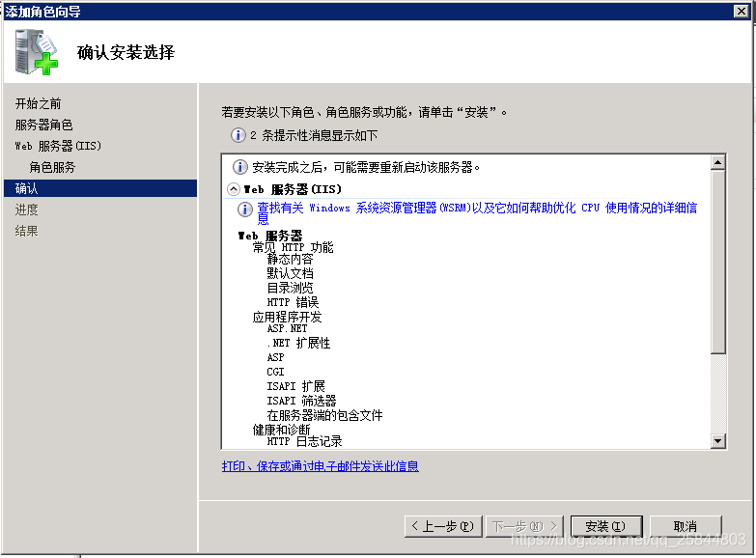
Task: Click 结果 step in sidebar
Action: pos(26,231)
